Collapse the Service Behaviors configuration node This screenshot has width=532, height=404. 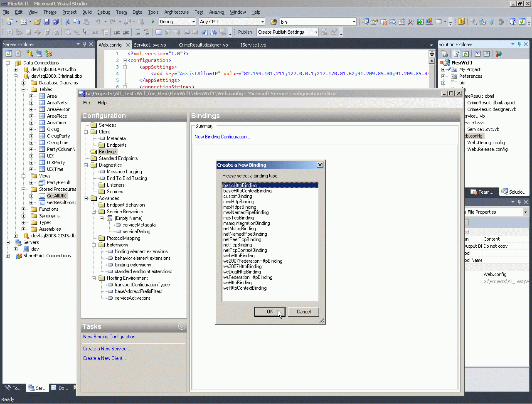94,212
